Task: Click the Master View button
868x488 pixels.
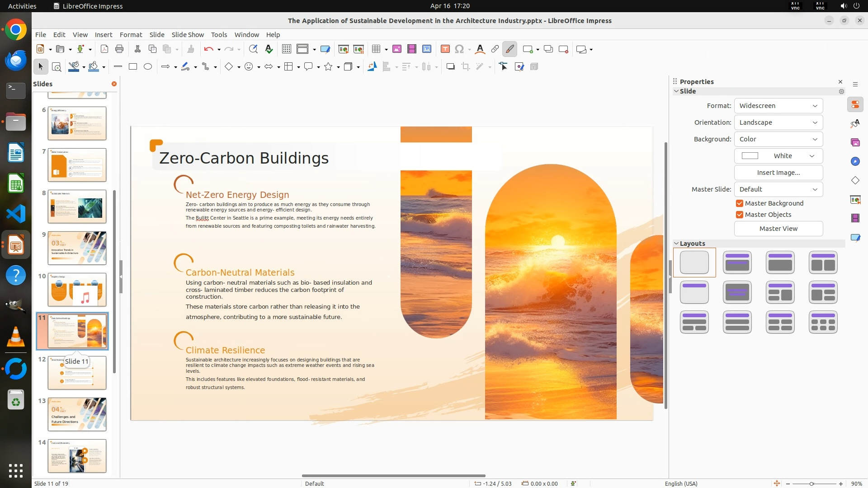Action: [778, 229]
